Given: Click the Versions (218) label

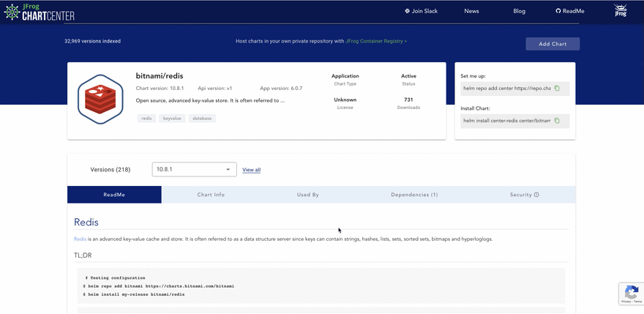Looking at the screenshot, I should point(111,170).
